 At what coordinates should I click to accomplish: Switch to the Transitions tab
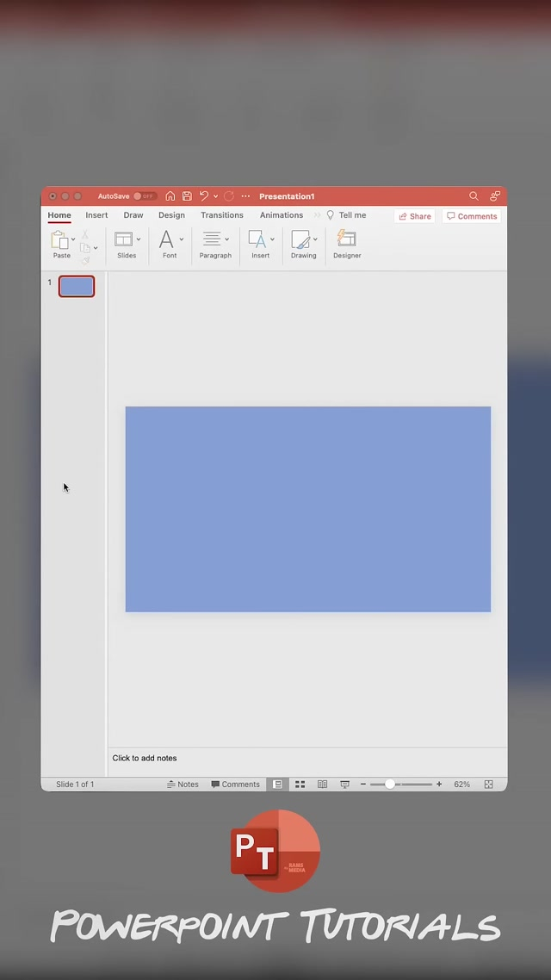pyautogui.click(x=222, y=215)
